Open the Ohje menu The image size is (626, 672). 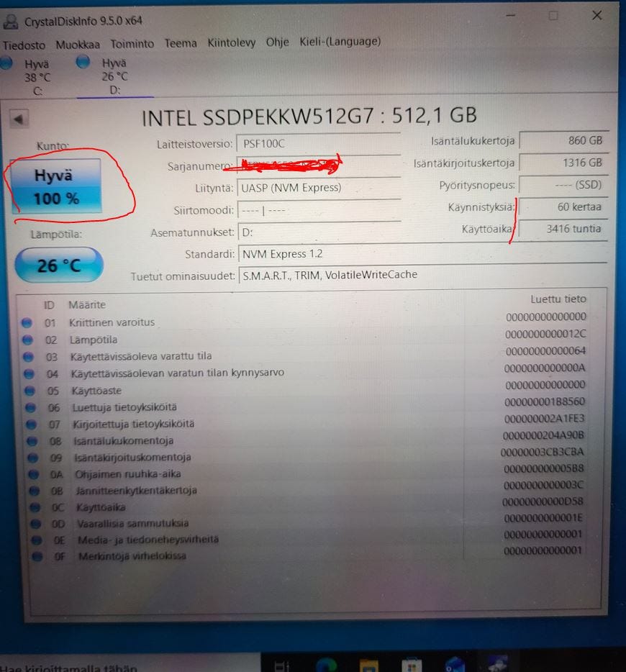(277, 42)
